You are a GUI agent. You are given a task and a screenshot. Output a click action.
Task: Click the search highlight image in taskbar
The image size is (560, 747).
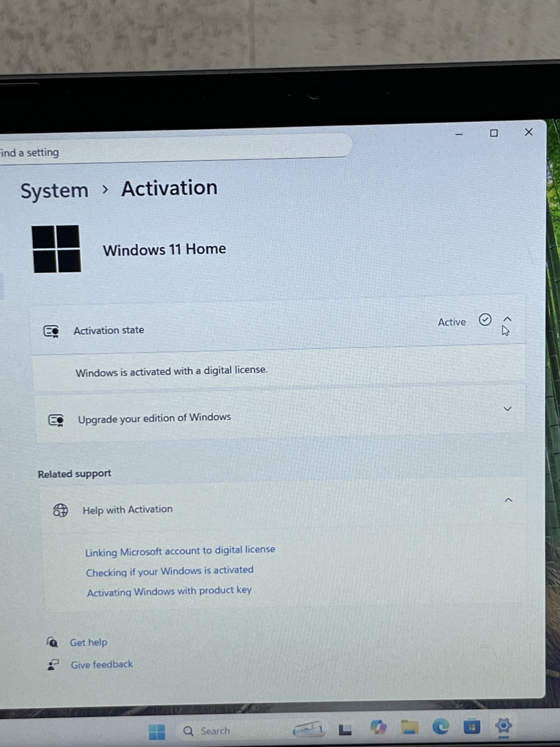click(x=308, y=729)
